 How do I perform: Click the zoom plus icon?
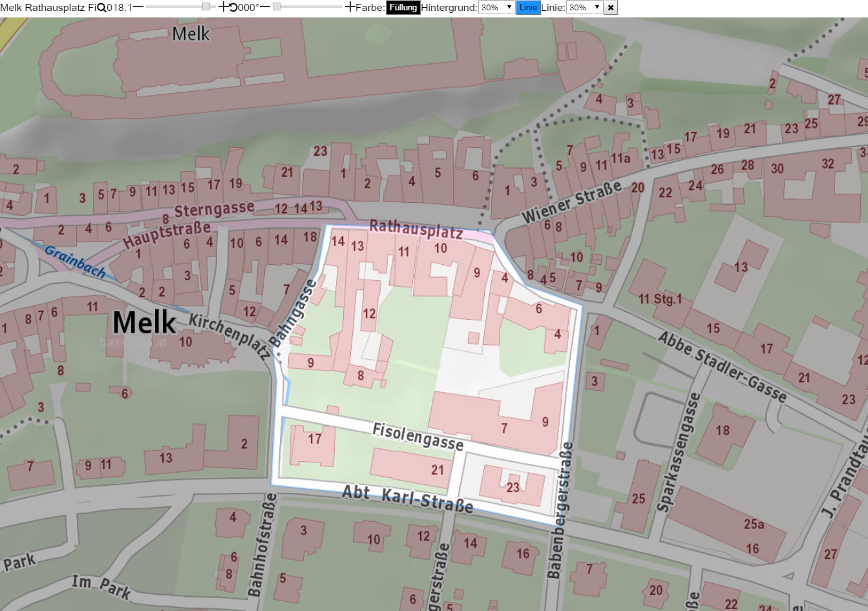(x=224, y=7)
